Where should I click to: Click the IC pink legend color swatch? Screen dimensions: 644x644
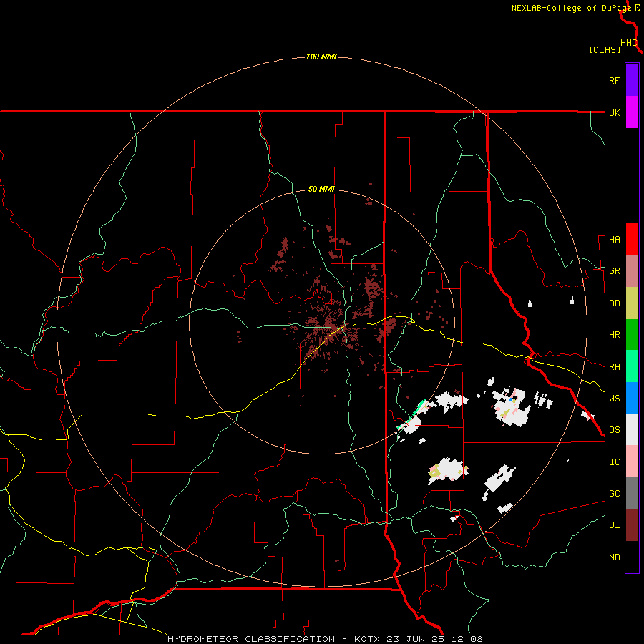point(632,462)
